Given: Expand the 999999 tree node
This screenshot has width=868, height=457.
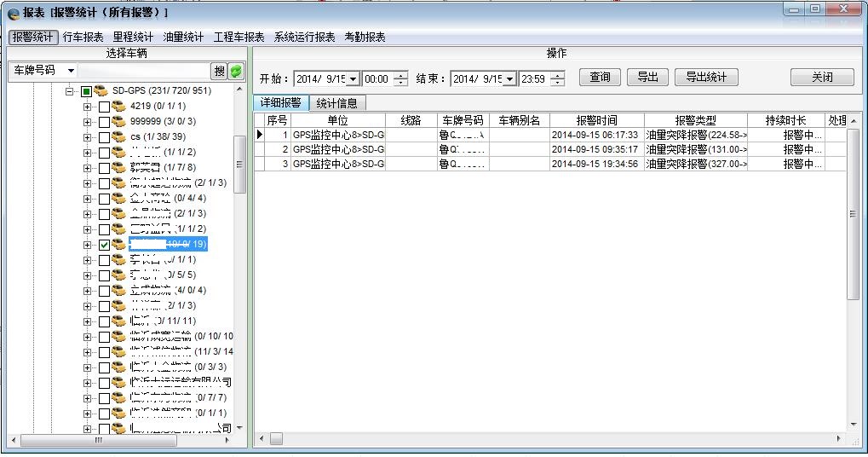Looking at the screenshot, I should 87,122.
